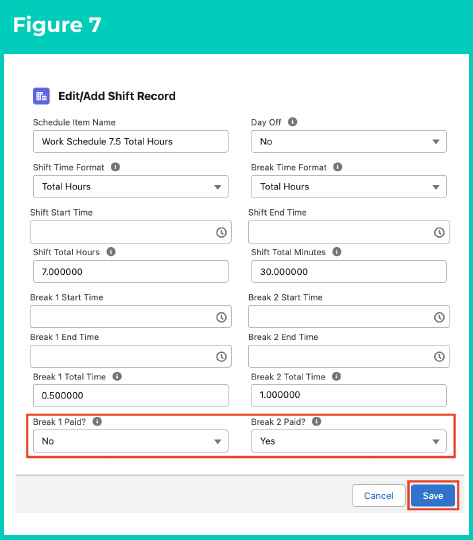
Task: Open the Break 2 Start Time clock picker
Action: pos(439,317)
